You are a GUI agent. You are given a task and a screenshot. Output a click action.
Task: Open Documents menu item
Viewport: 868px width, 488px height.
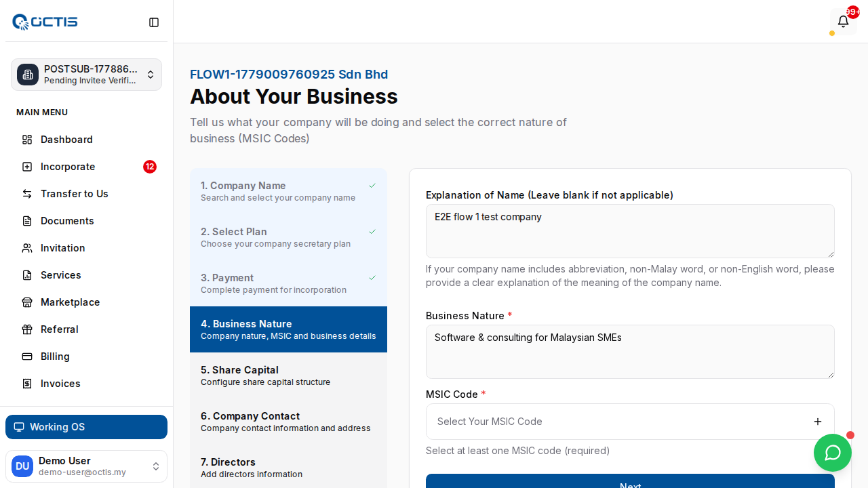pos(86,221)
